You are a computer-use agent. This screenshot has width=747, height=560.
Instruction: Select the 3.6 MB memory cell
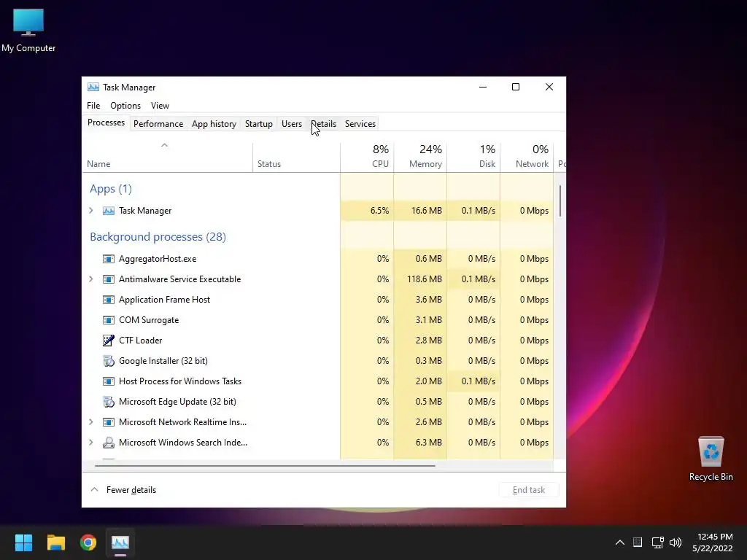tap(420, 300)
